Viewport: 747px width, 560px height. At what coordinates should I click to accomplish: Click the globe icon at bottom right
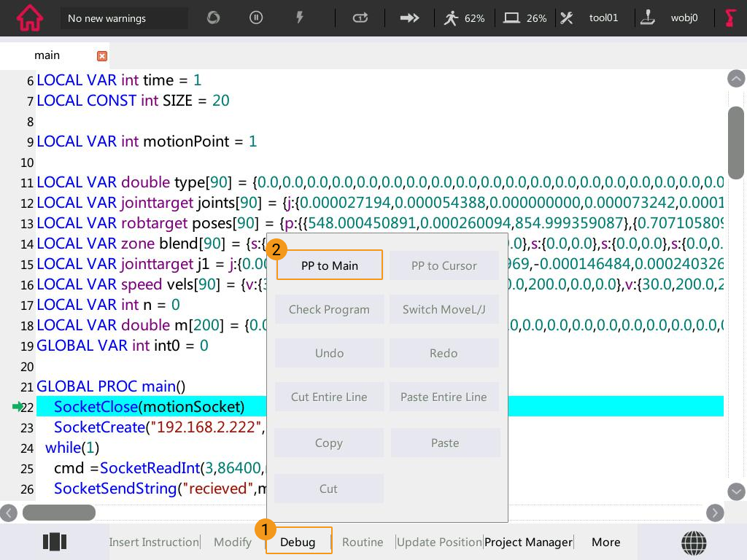point(693,542)
